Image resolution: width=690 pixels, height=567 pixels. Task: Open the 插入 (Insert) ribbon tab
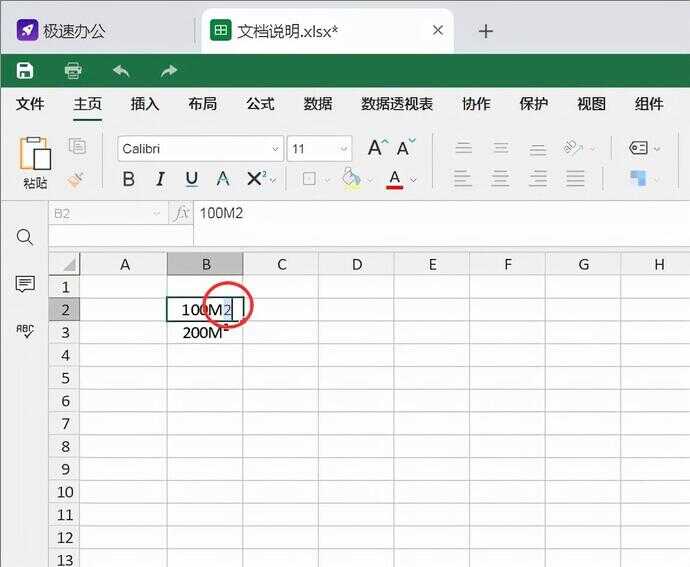coord(145,104)
